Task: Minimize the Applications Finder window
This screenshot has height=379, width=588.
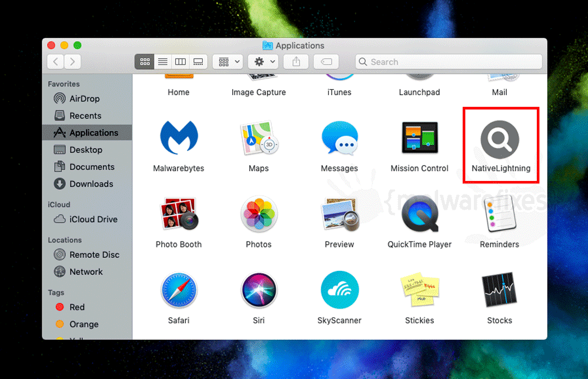Action: [x=65, y=45]
